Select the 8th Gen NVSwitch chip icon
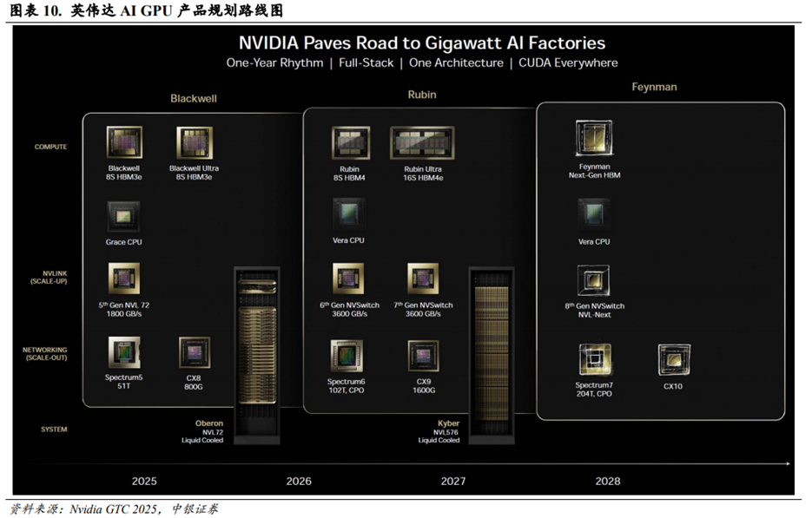 click(x=594, y=280)
